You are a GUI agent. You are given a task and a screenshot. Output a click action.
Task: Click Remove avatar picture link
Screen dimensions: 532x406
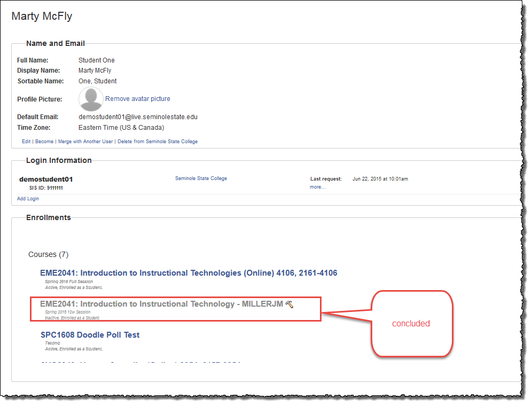tap(138, 99)
